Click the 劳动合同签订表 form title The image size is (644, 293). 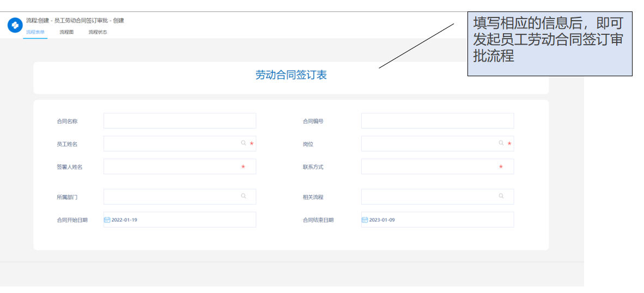tap(291, 75)
